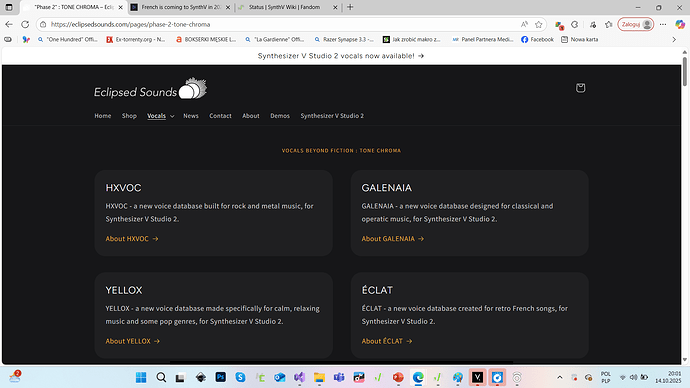Click HXVOC card heading
Image resolution: width=690 pixels, height=388 pixels.
tap(123, 188)
